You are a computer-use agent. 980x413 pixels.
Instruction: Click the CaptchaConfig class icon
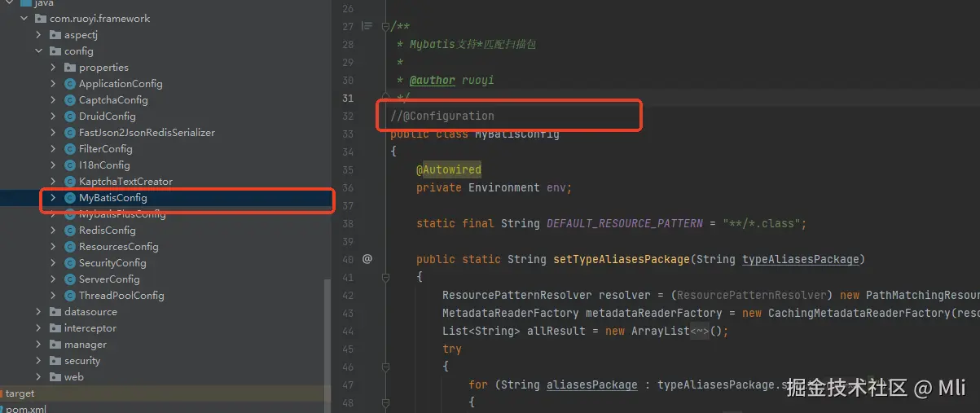70,99
